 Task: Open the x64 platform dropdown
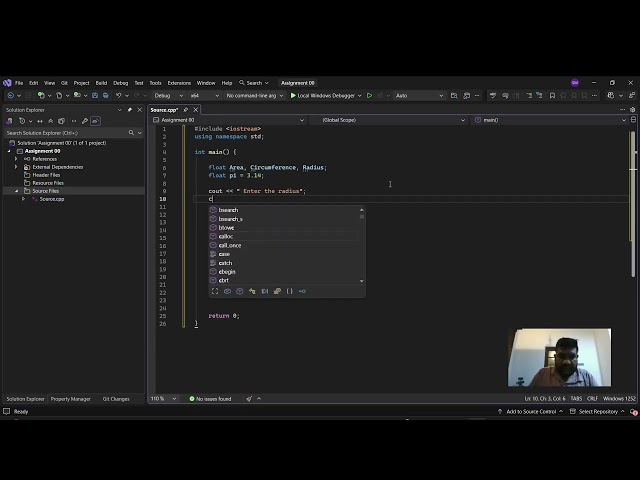click(x=203, y=96)
